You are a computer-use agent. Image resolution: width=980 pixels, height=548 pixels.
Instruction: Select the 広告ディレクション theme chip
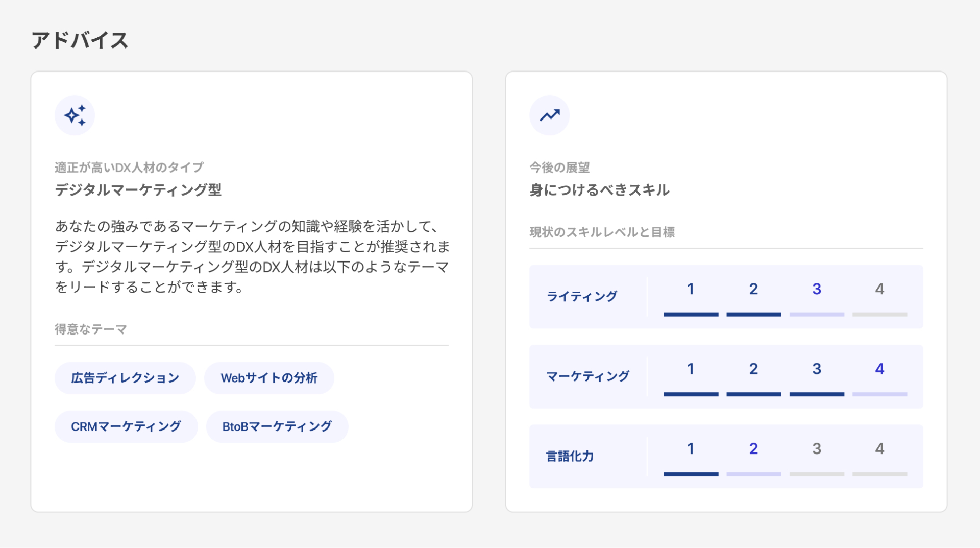[x=125, y=378]
